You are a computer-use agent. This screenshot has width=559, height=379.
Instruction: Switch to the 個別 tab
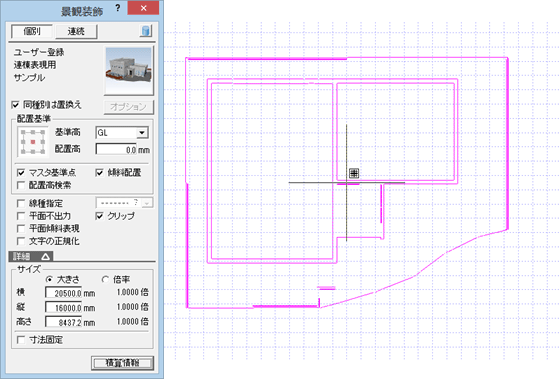point(32,31)
